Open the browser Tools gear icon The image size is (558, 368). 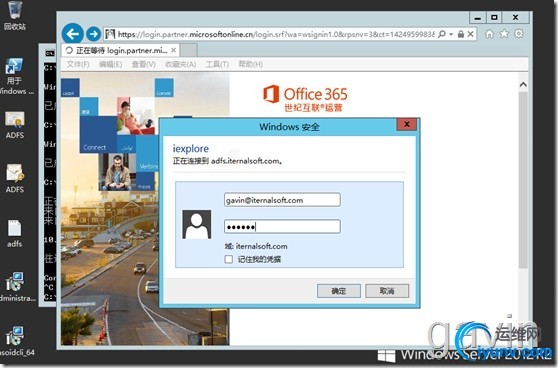[x=519, y=34]
